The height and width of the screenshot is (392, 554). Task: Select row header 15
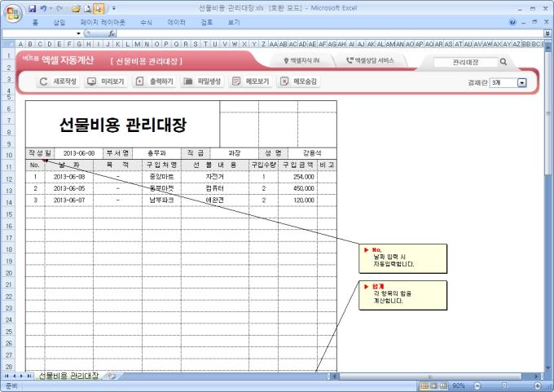click(8, 214)
